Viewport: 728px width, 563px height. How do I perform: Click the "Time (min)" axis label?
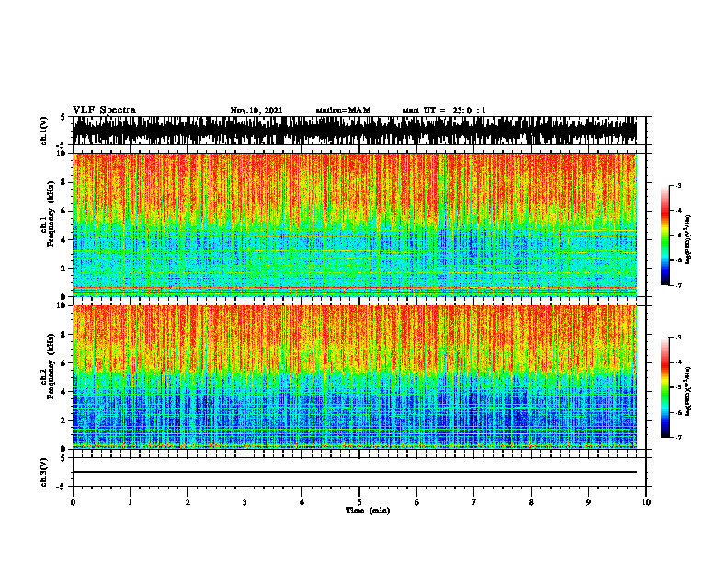(368, 511)
